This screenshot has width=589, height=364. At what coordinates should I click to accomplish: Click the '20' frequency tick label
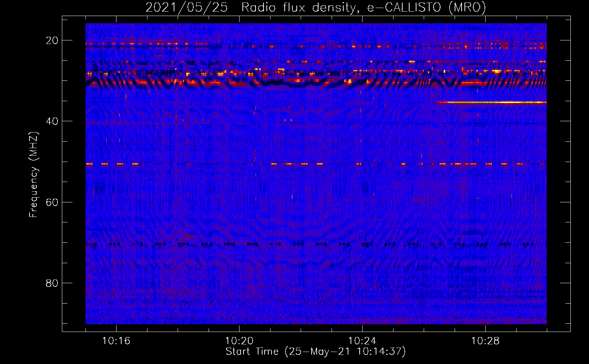click(52, 40)
